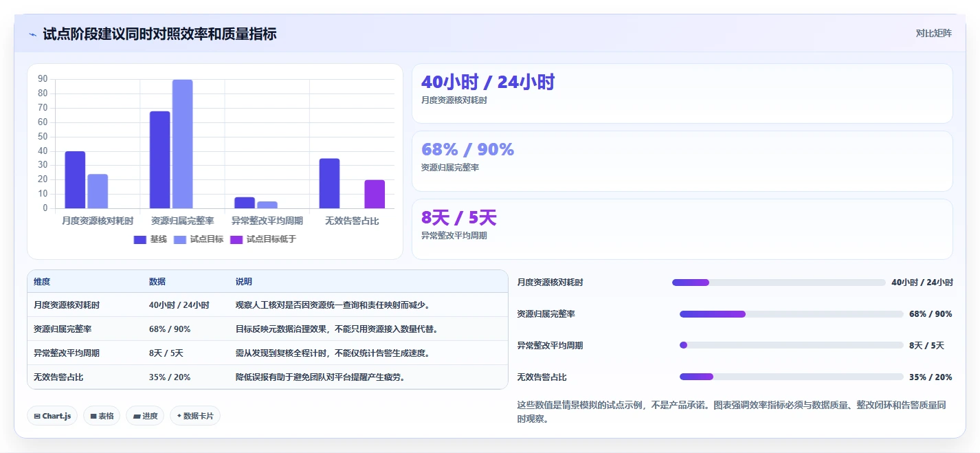Screen dimensions: 980x453
Task: Select the large 68% / 90% stat card
Action: point(682,161)
